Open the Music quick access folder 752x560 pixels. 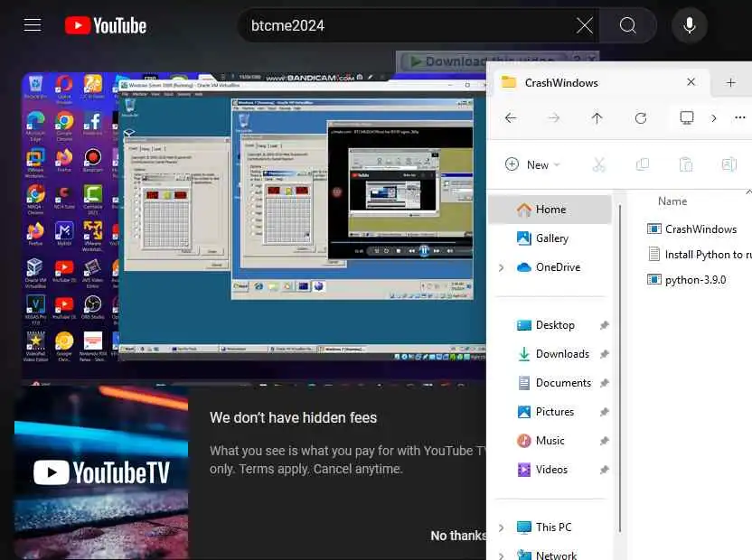[x=550, y=440]
